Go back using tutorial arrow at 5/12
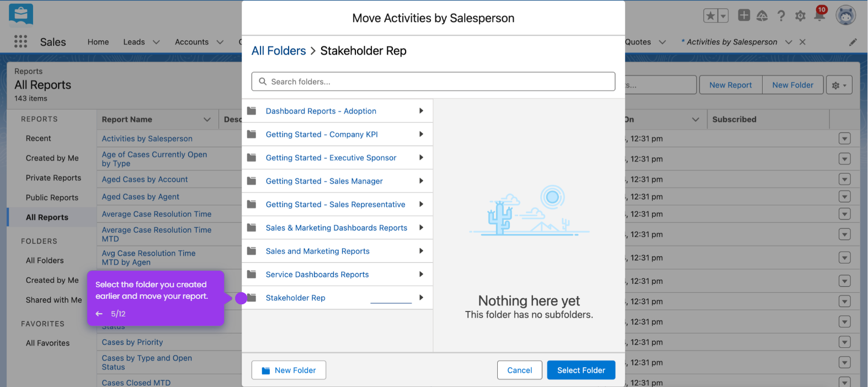This screenshot has height=387, width=868. tap(99, 314)
